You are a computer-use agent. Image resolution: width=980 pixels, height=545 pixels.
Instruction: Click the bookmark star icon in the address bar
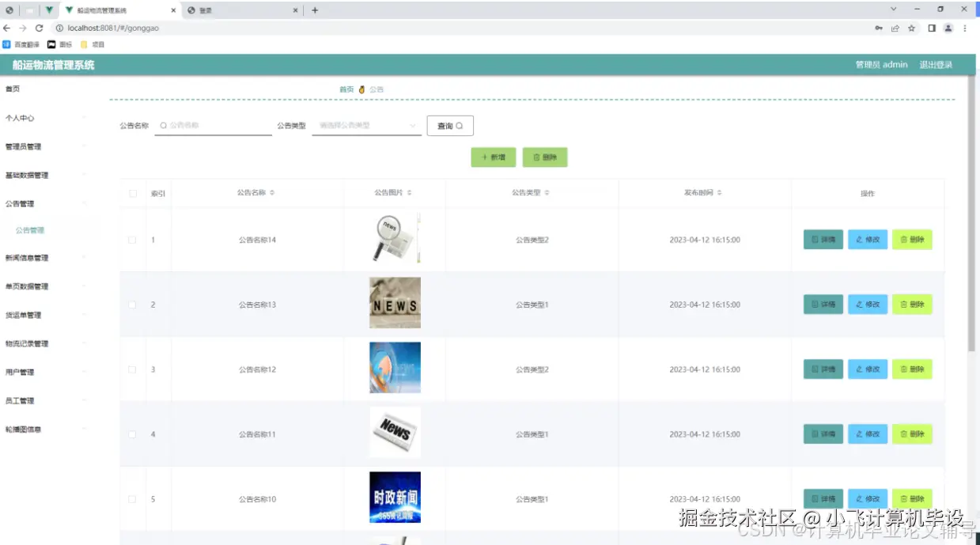pos(913,27)
